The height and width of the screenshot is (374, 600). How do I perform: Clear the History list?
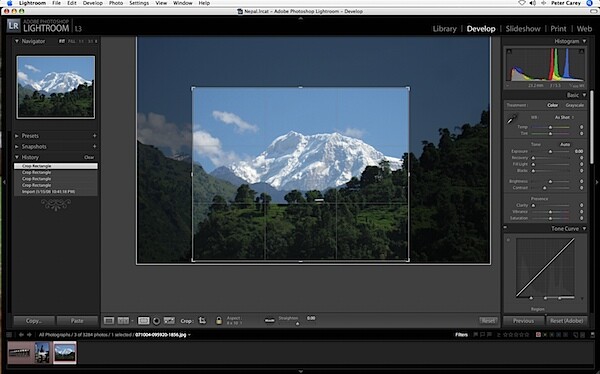89,157
